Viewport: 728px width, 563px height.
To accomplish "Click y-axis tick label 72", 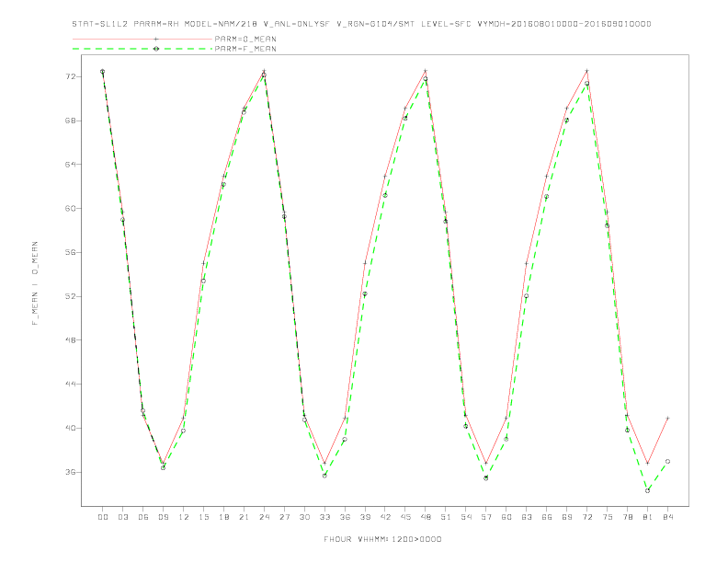I will point(70,76).
